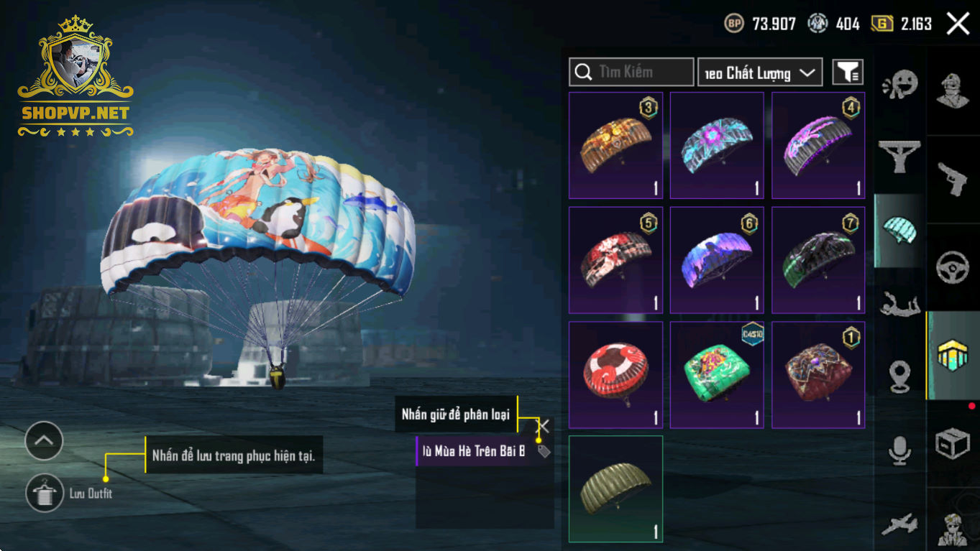Viewport: 980px width, 551px height.
Task: Select the orange level 3 parachute
Action: (615, 145)
